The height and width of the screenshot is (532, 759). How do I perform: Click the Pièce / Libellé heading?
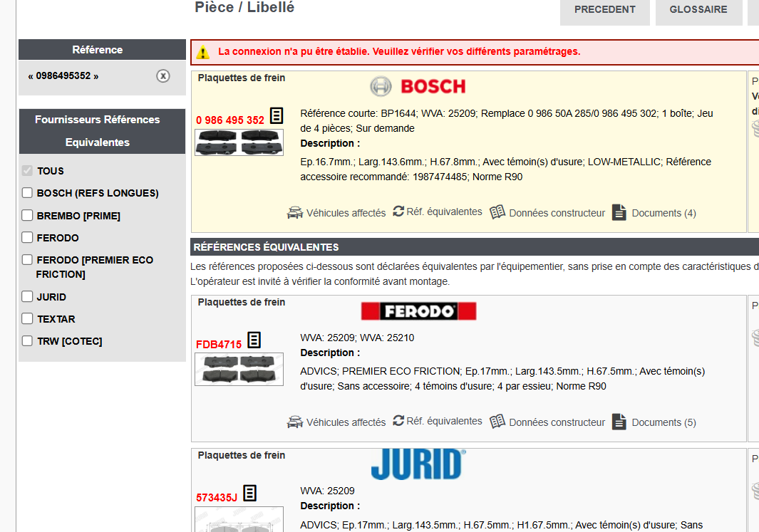coord(244,7)
